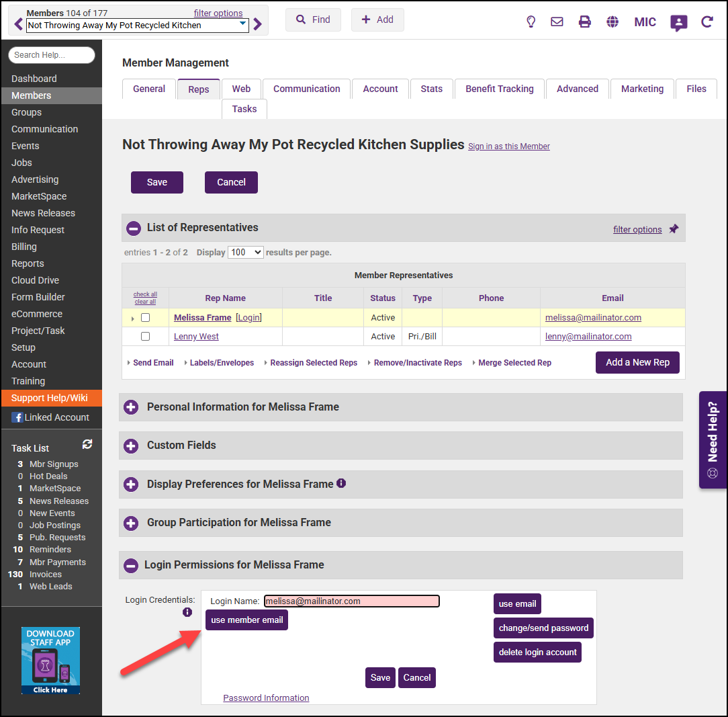This screenshot has height=717, width=728.
Task: Click the globe icon in header
Action: coord(612,22)
